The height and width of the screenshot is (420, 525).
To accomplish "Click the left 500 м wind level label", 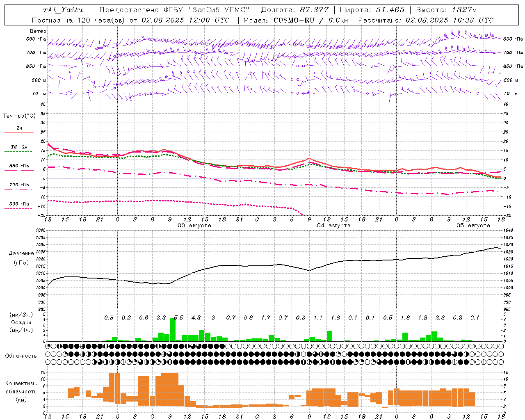I will point(39,80).
